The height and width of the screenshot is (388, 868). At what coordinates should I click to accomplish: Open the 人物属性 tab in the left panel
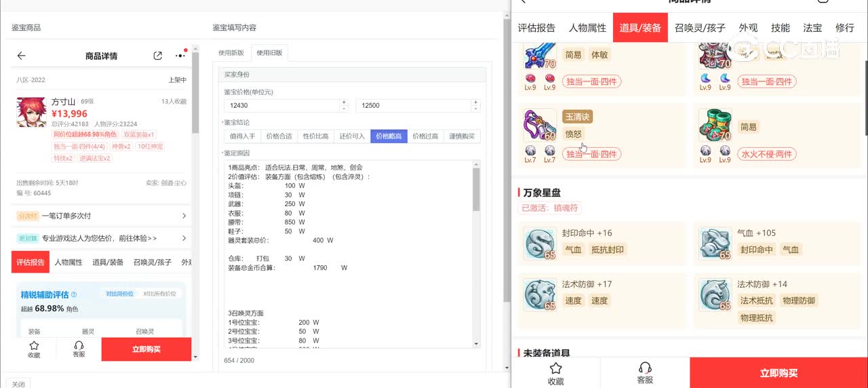pyautogui.click(x=68, y=262)
